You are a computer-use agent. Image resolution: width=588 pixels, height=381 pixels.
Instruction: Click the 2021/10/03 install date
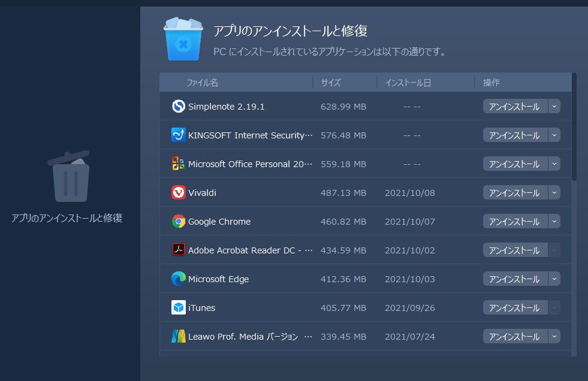pos(410,279)
